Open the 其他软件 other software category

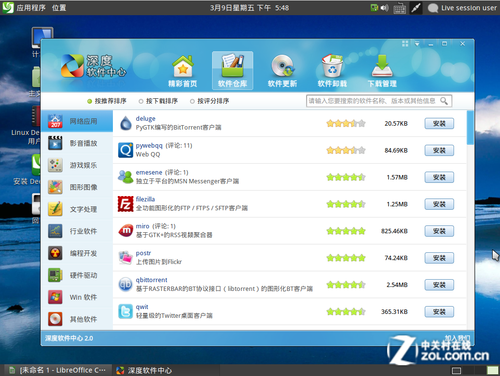click(x=77, y=319)
